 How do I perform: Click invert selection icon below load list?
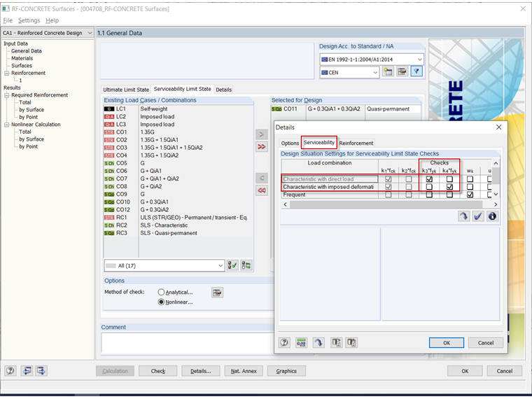[x=246, y=265]
